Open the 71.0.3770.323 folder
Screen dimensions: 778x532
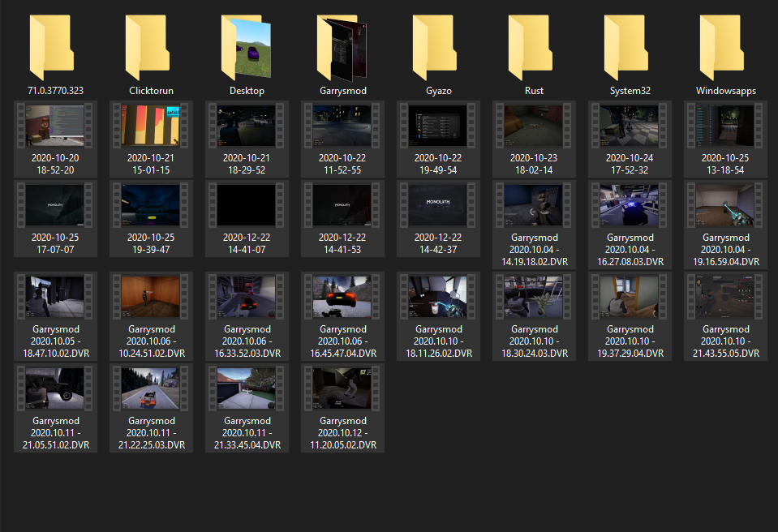[55, 54]
